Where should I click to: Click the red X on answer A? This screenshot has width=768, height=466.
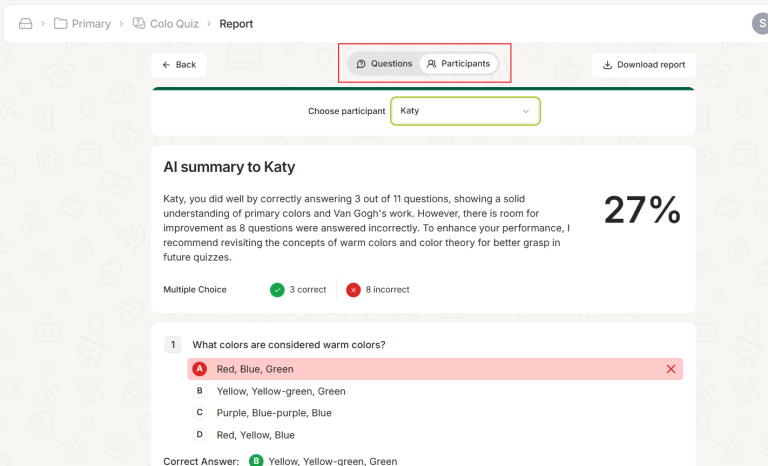[x=671, y=369]
